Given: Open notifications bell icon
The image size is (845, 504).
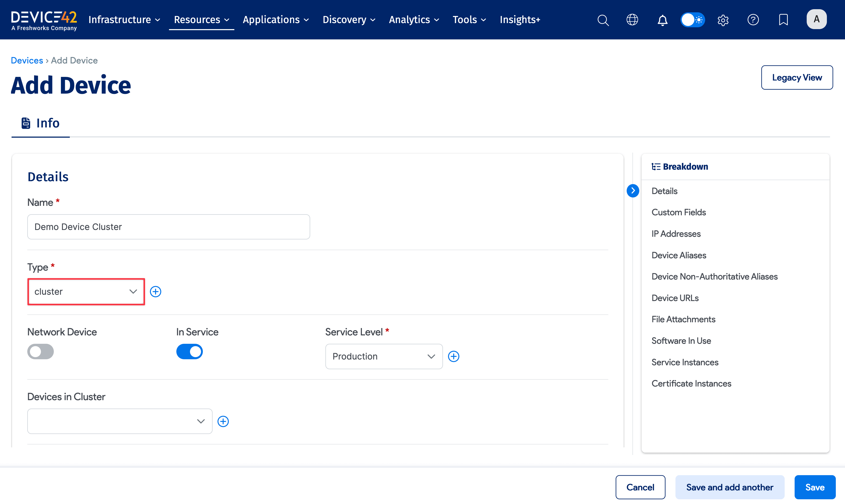Looking at the screenshot, I should pos(662,20).
